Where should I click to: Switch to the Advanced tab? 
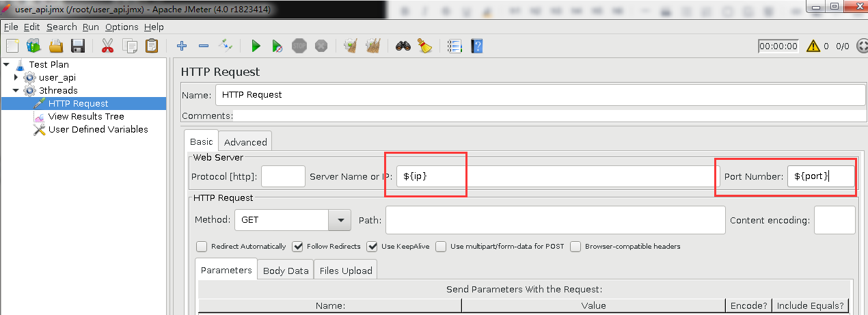tap(245, 142)
